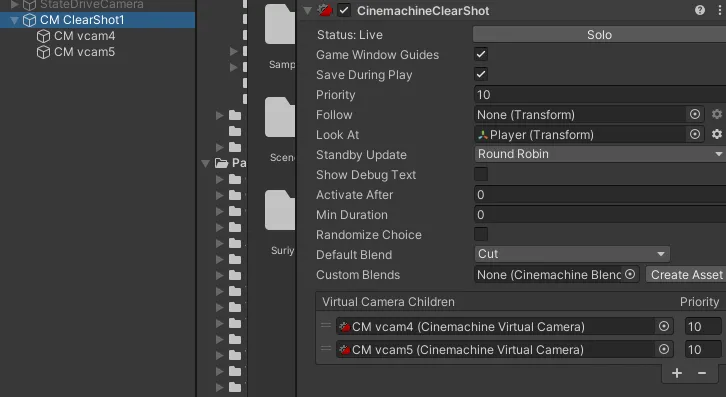Select the Samp folder thumbnail in Project window

280,24
